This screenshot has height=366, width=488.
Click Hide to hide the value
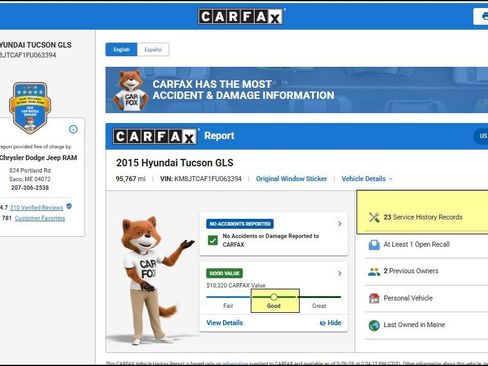330,323
